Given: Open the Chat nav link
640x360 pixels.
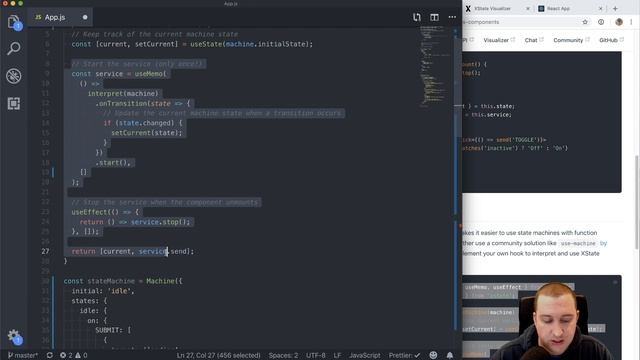Looking at the screenshot, I should [534, 40].
